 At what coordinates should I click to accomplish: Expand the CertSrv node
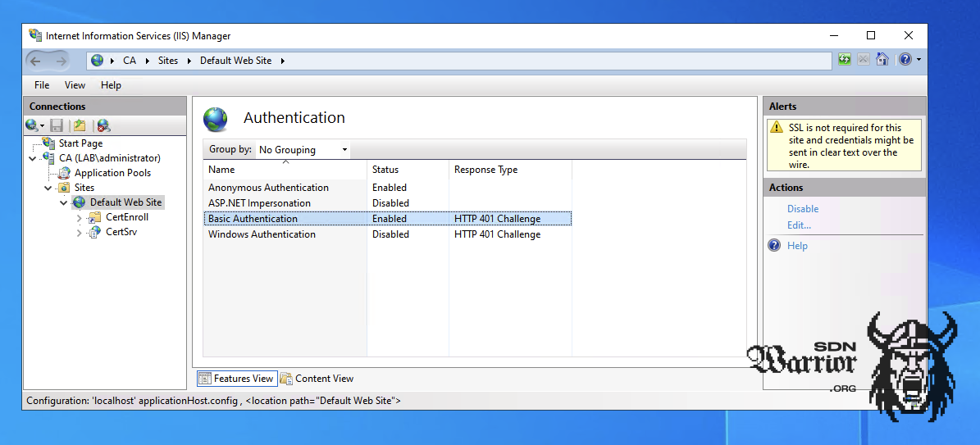coord(79,233)
